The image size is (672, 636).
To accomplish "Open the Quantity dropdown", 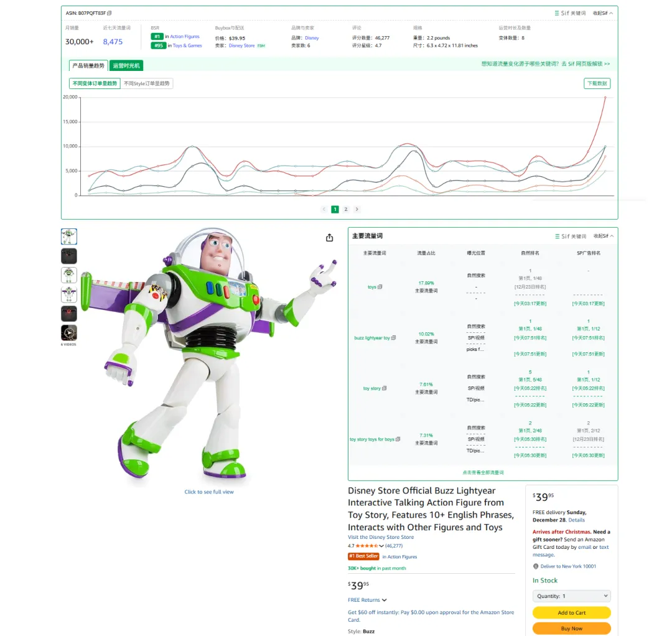I will pyautogui.click(x=572, y=596).
